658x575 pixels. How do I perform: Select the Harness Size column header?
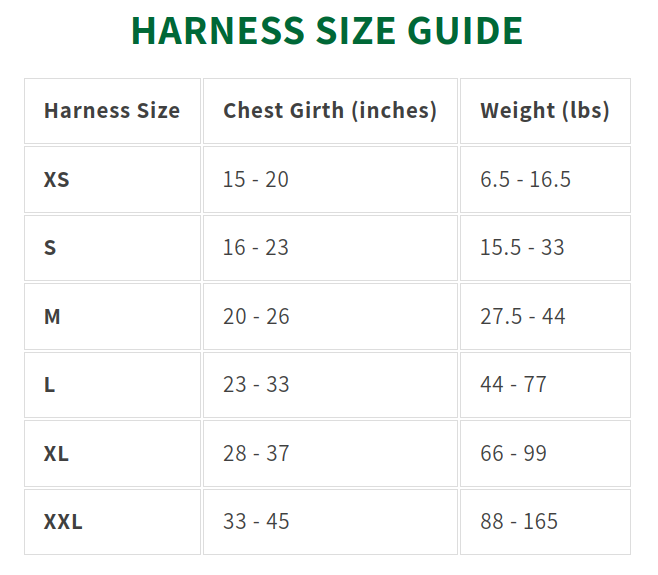point(112,111)
